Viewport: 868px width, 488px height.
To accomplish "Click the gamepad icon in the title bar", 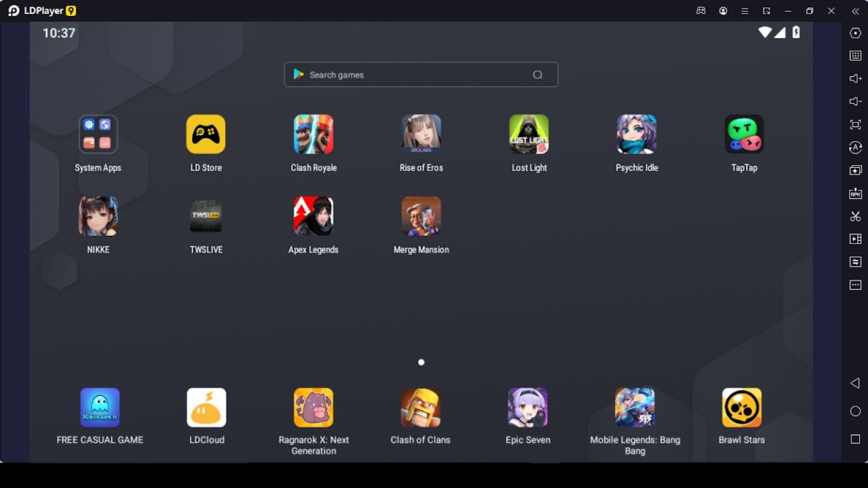I will (701, 11).
